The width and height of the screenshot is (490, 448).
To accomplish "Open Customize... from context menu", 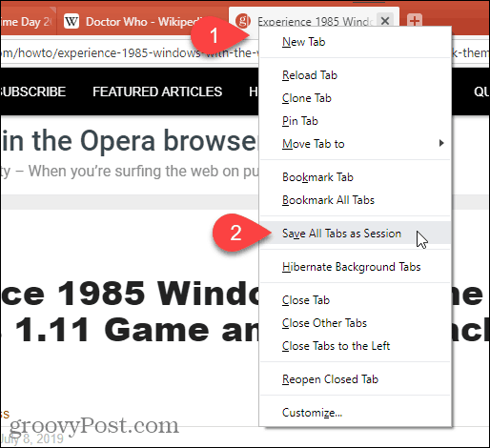I will pyautogui.click(x=356, y=413).
